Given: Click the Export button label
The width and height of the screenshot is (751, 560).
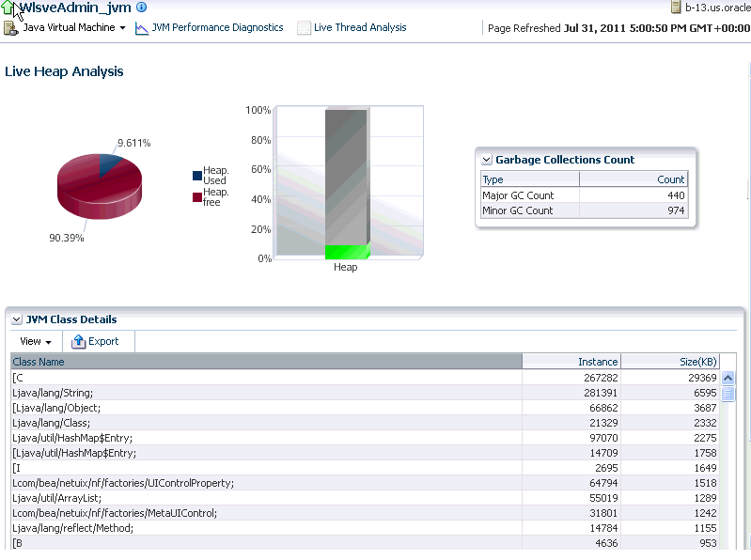Looking at the screenshot, I should point(103,341).
